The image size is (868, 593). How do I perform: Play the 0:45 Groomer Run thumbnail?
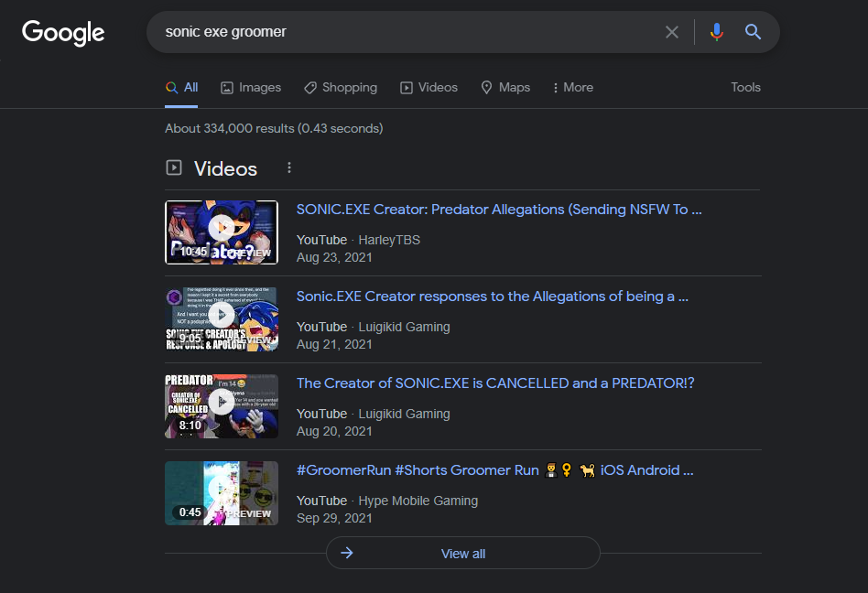(x=222, y=493)
